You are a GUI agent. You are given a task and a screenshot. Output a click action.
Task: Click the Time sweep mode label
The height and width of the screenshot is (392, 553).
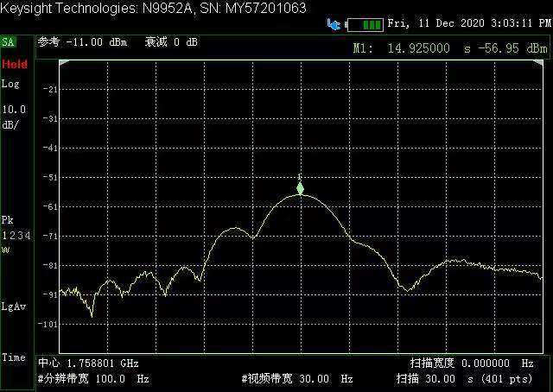(x=14, y=357)
